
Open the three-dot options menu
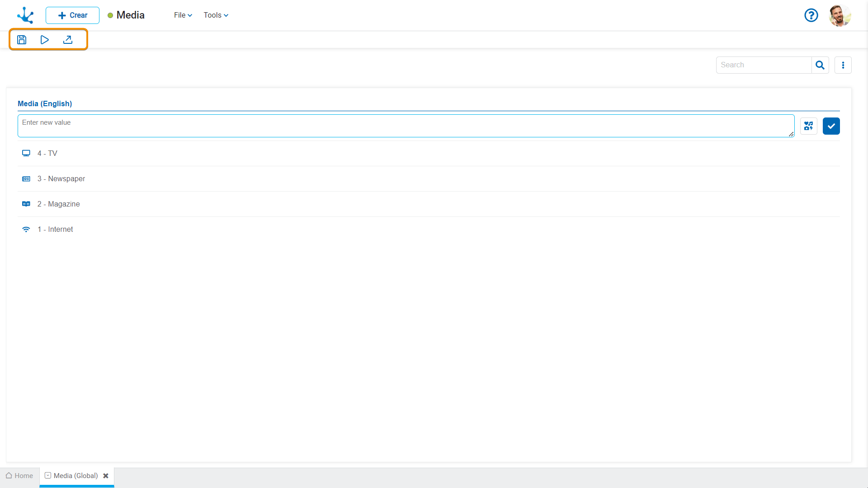843,65
